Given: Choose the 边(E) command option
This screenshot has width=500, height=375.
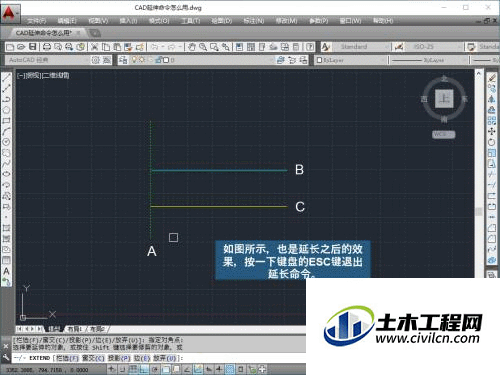Looking at the screenshot, I should point(142,358).
